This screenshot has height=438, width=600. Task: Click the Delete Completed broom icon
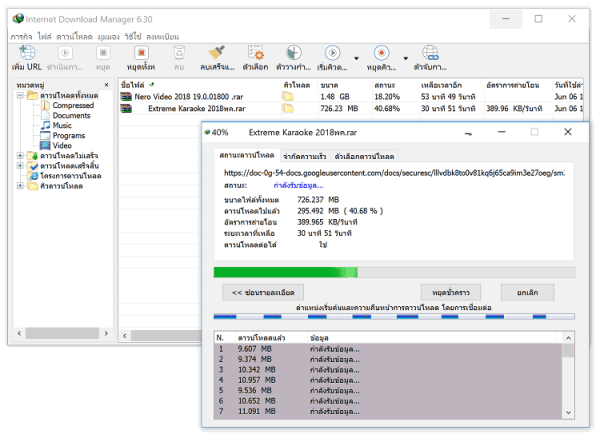pyautogui.click(x=217, y=53)
